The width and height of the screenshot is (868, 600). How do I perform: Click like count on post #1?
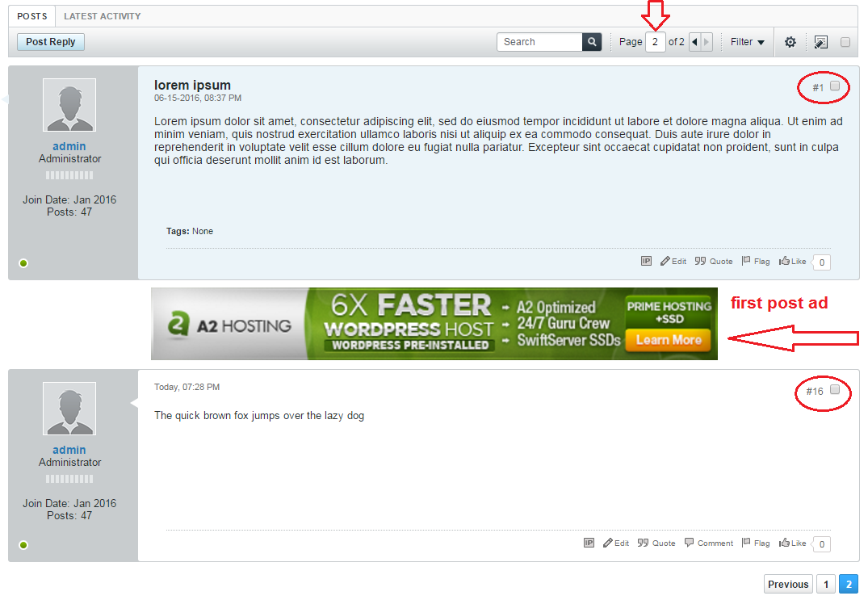tap(821, 262)
